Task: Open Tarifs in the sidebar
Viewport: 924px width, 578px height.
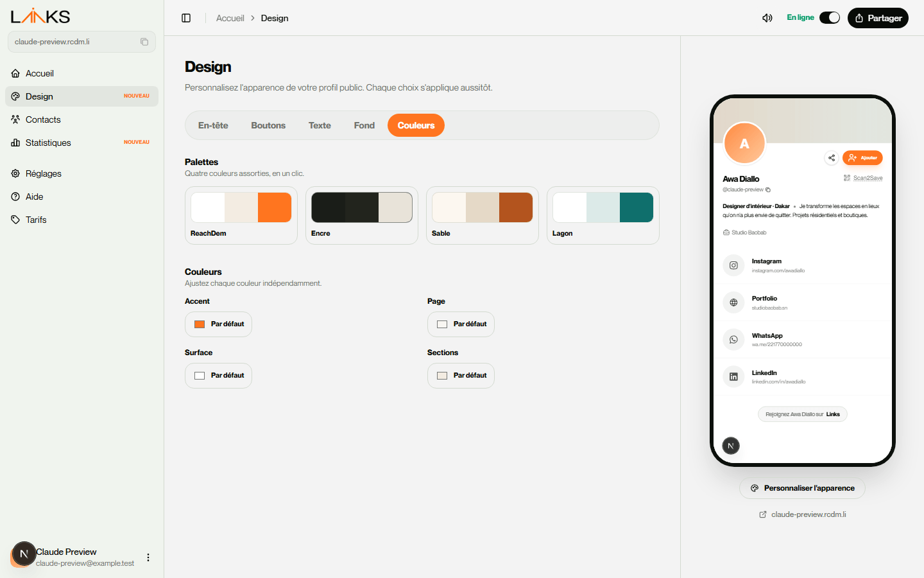Action: click(81, 220)
